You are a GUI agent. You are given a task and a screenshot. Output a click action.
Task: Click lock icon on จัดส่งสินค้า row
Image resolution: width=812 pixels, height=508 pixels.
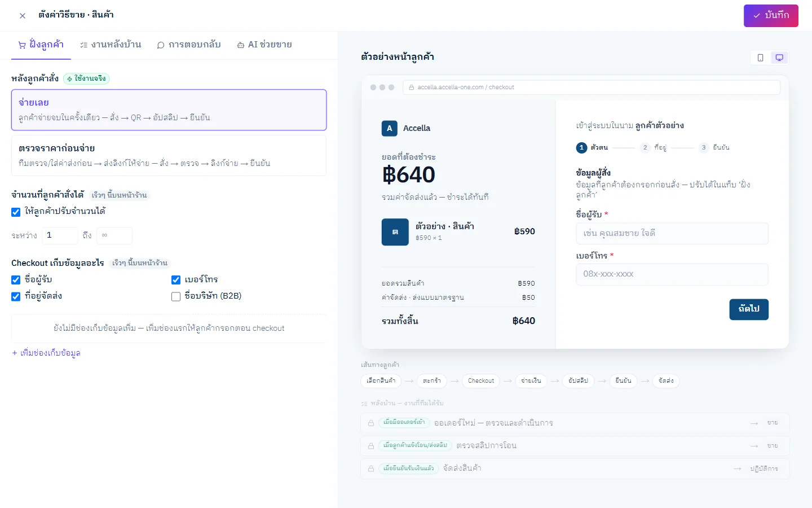(371, 468)
